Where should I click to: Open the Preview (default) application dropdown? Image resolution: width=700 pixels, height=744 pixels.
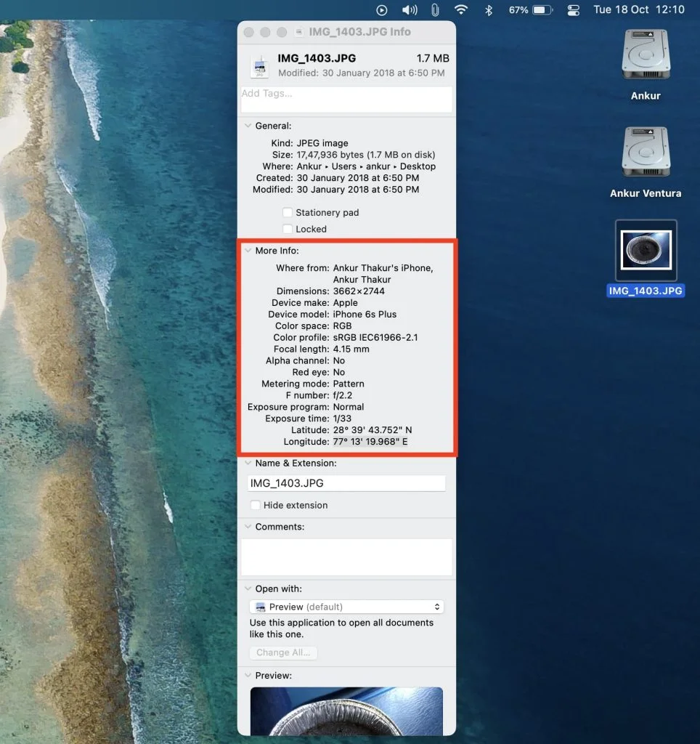(347, 607)
